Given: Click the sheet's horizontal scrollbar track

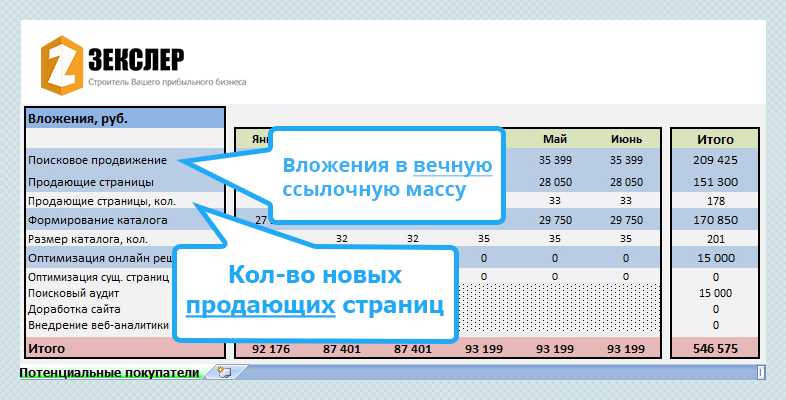Looking at the screenshot, I should tap(501, 372).
